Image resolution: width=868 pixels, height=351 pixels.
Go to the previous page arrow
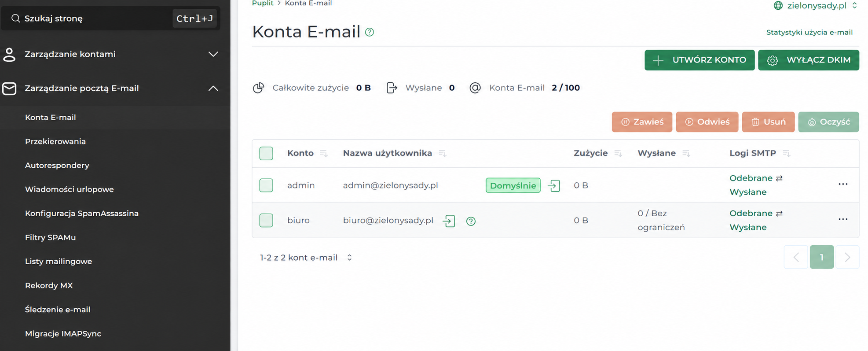coord(796,257)
